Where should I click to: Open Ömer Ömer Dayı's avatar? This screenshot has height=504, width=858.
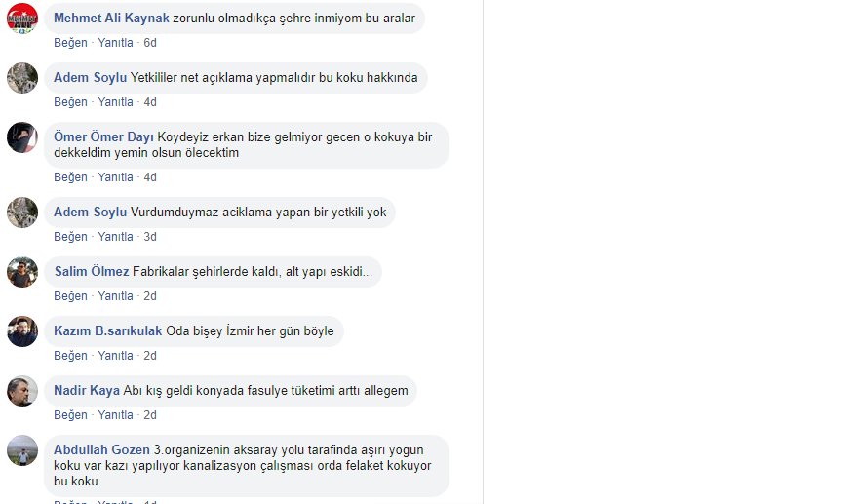[x=22, y=137]
